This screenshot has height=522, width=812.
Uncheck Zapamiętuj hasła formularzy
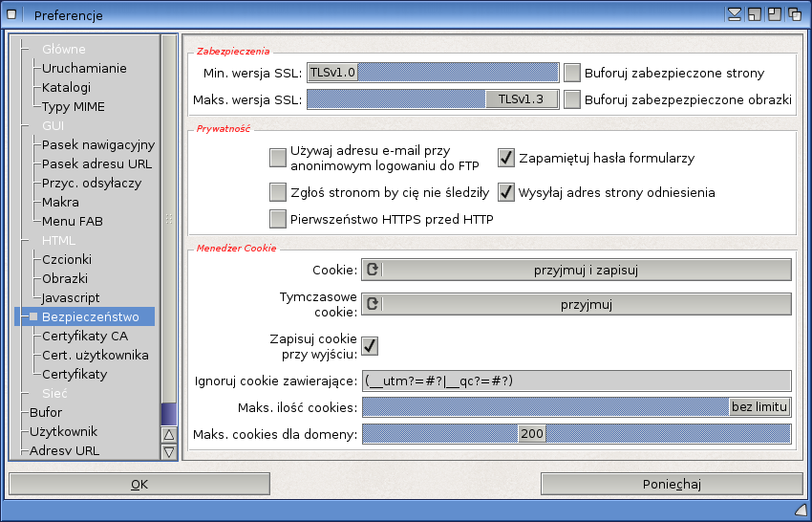coord(506,158)
